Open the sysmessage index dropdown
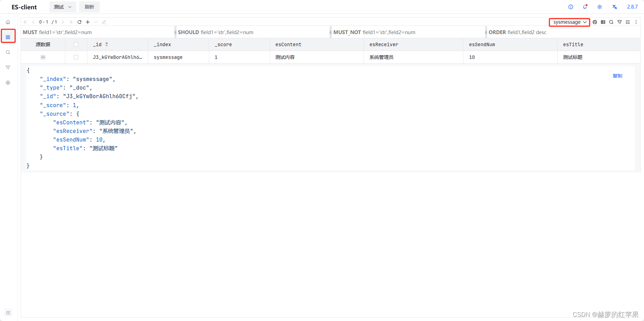This screenshot has width=644, height=321. click(569, 22)
